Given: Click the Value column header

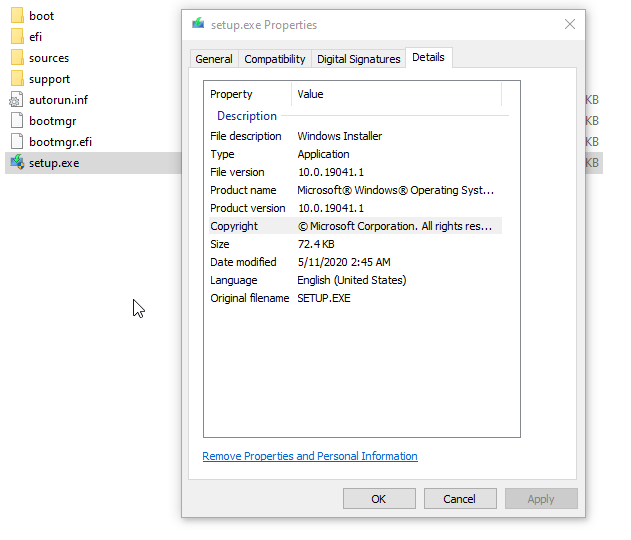Looking at the screenshot, I should click(x=396, y=94).
